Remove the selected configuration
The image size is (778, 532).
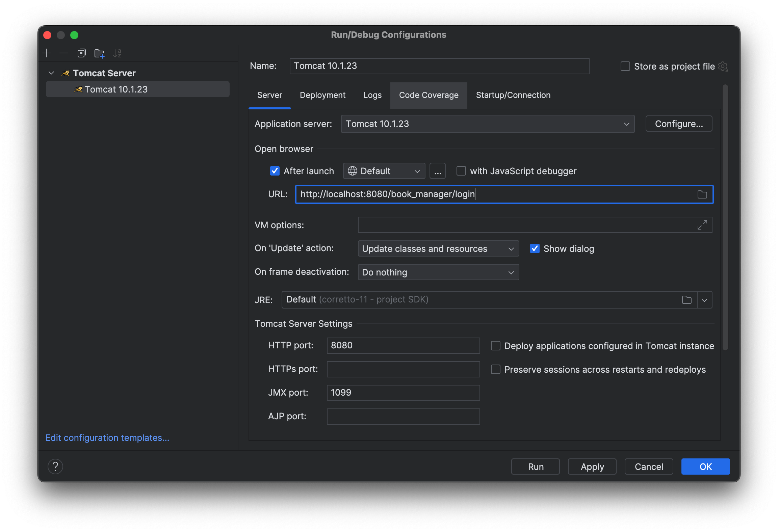(63, 53)
